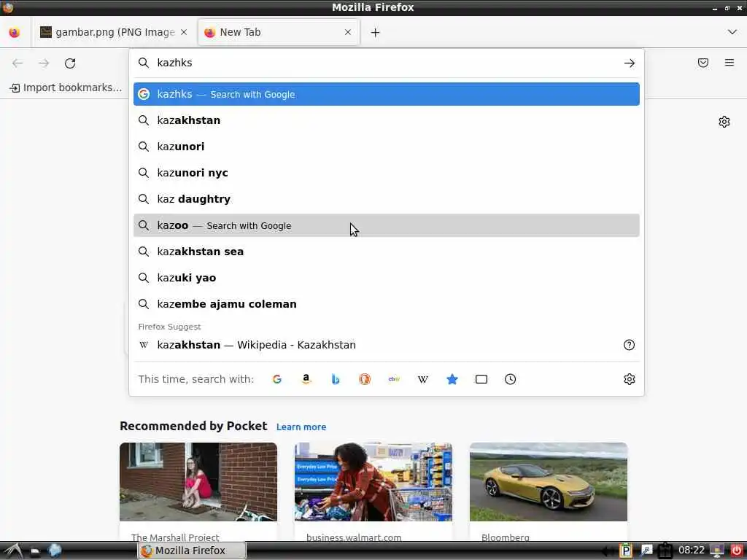Click 'Learn more' next to Recommended by Pocket
The image size is (747, 560).
point(301,427)
